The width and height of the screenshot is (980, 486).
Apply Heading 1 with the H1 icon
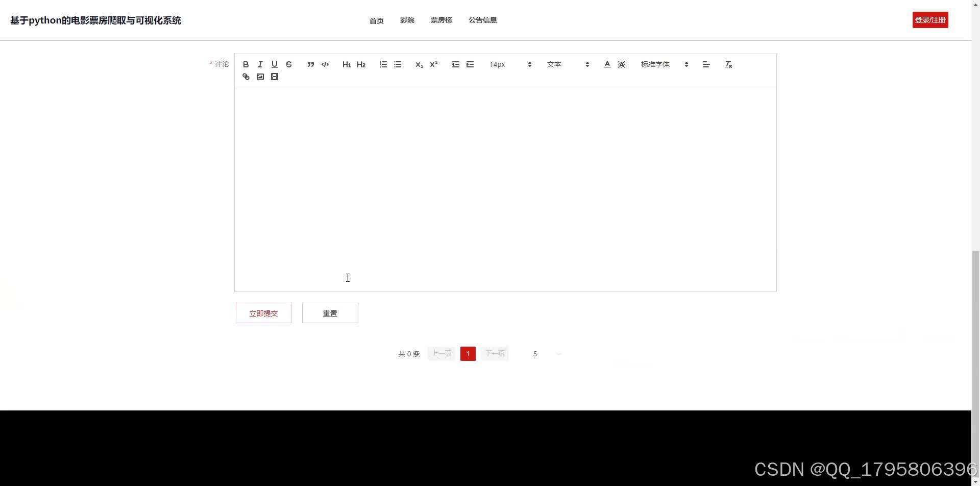click(347, 64)
